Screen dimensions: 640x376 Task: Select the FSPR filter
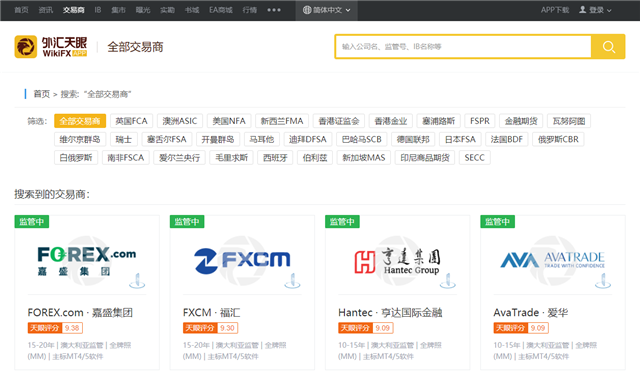480,121
